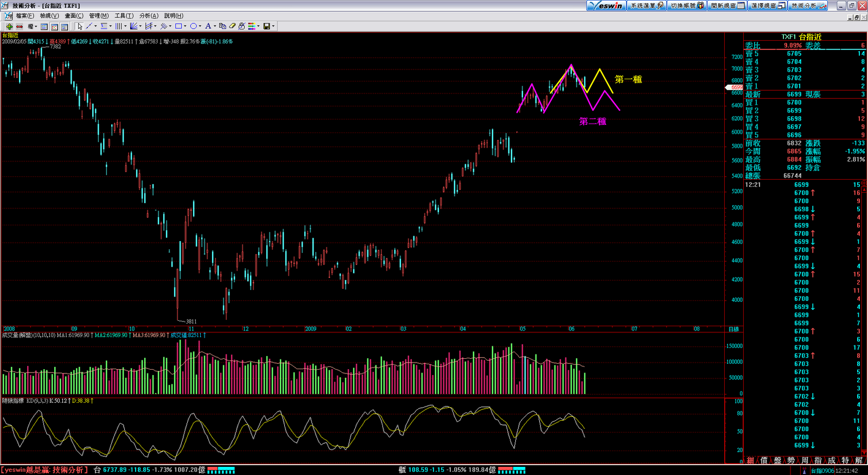Open 畫面(C) menu
The width and height of the screenshot is (868, 475).
pos(74,16)
